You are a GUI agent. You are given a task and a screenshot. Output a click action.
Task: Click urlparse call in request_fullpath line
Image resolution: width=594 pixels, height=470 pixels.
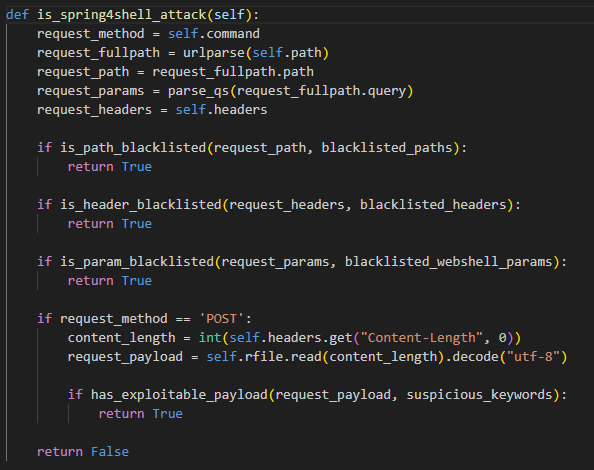(x=214, y=53)
